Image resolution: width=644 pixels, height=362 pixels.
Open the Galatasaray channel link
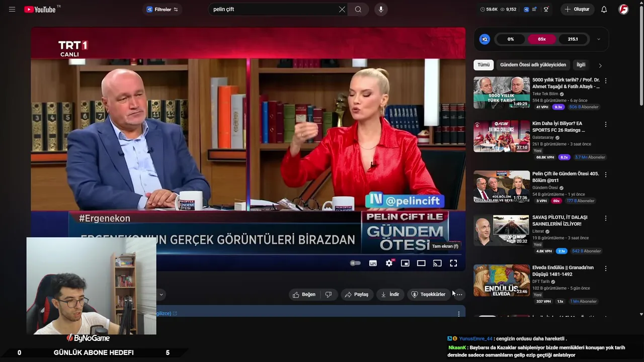543,138
